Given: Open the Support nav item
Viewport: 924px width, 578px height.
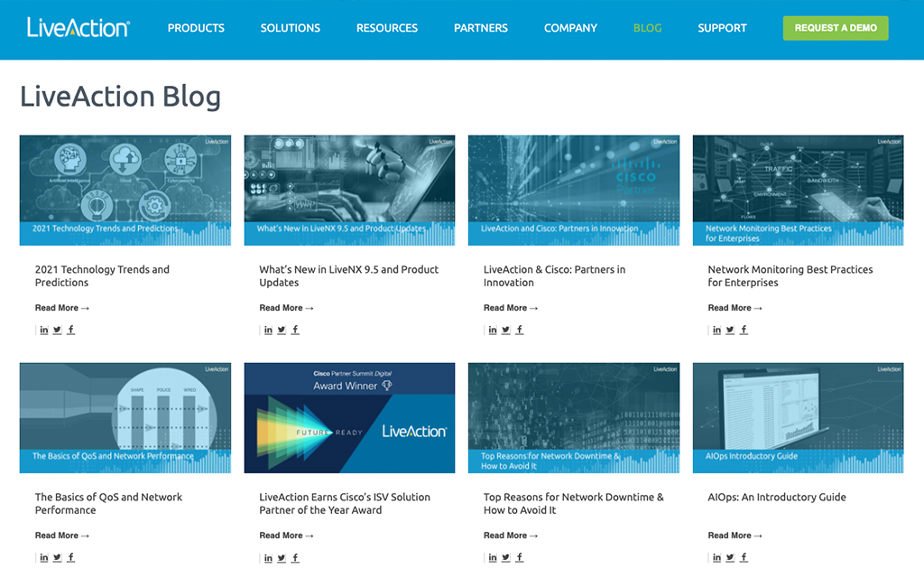Looking at the screenshot, I should point(722,28).
